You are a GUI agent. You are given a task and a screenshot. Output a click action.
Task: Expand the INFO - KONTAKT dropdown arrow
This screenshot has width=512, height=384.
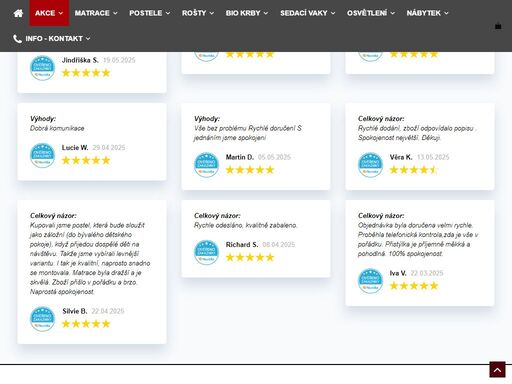[x=88, y=39]
